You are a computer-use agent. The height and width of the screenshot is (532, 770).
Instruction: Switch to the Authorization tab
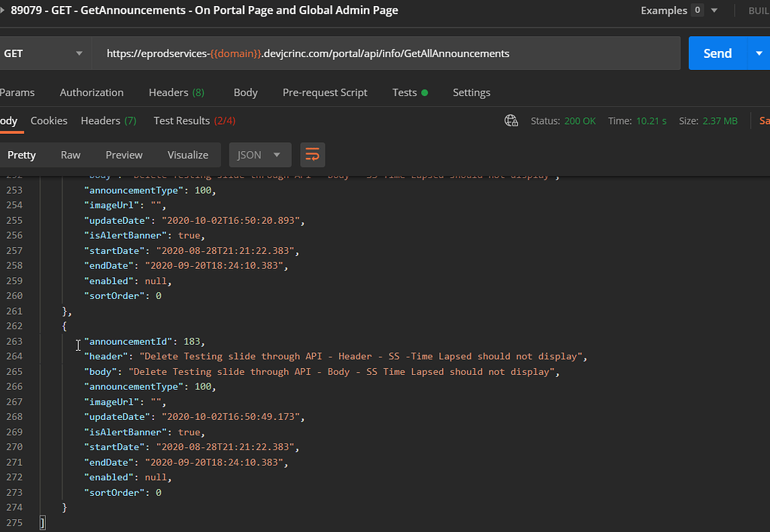[x=91, y=92]
